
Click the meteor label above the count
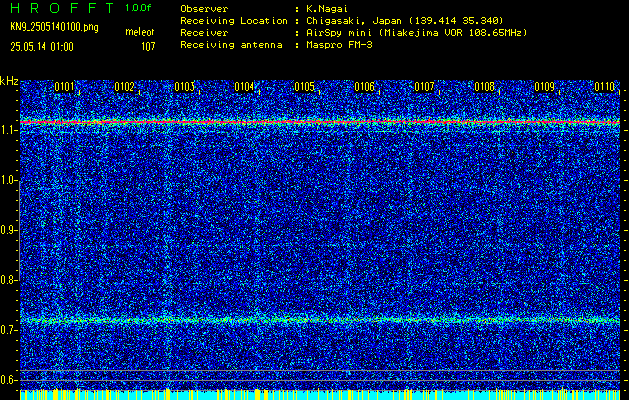pyautogui.click(x=140, y=32)
